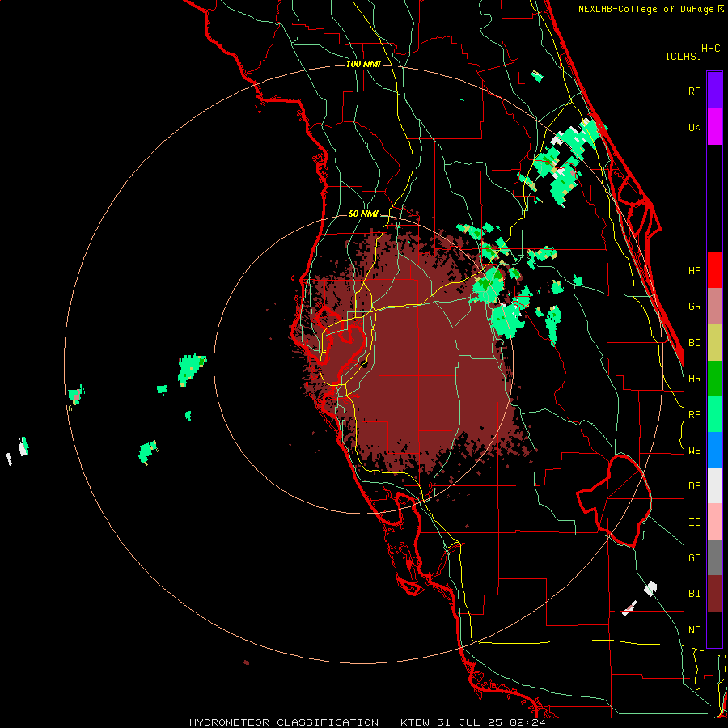728x728 pixels.
Task: Click the HA legend label
Action: click(694, 271)
